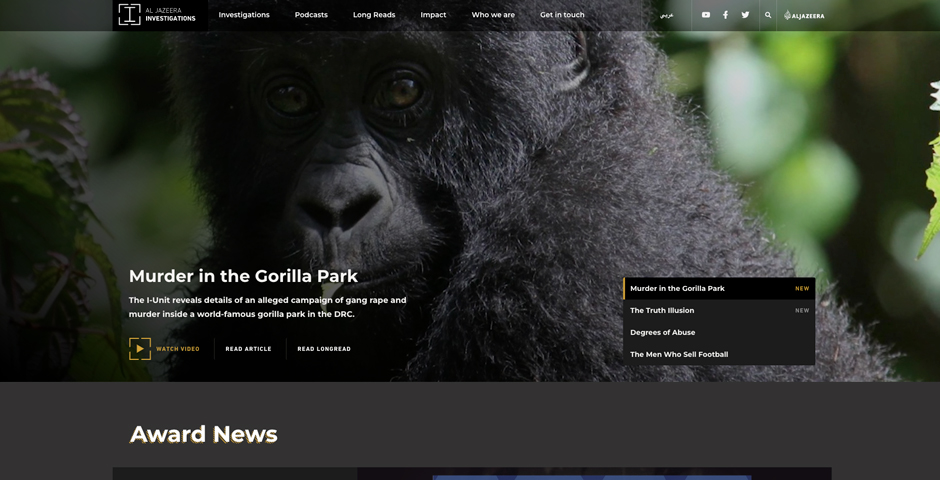Click the I-Unit gorilla park description text

point(267,307)
